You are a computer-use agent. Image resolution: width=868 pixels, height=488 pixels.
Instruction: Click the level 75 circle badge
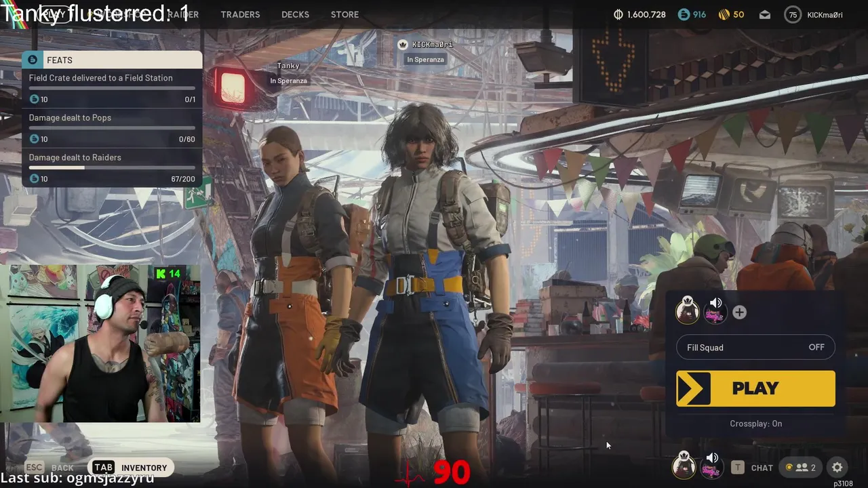tap(792, 14)
